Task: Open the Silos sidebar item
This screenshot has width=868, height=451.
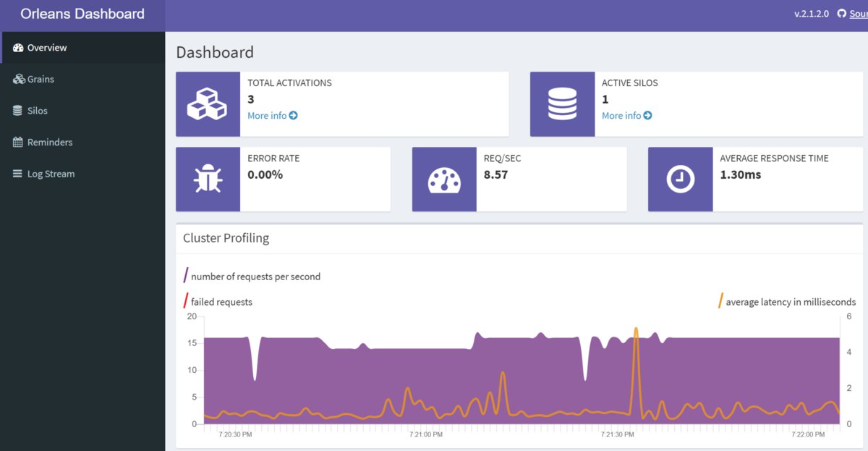Action: 82,111
